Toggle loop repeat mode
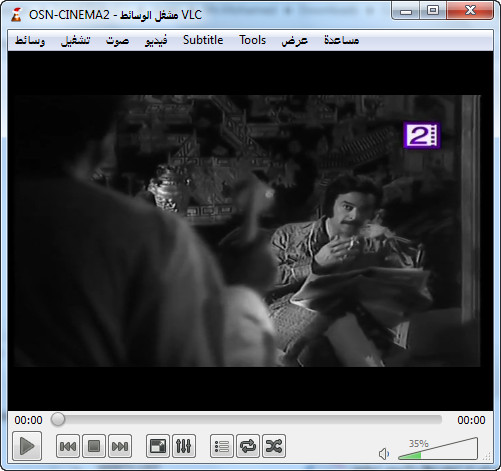The height and width of the screenshot is (471, 501). click(248, 446)
